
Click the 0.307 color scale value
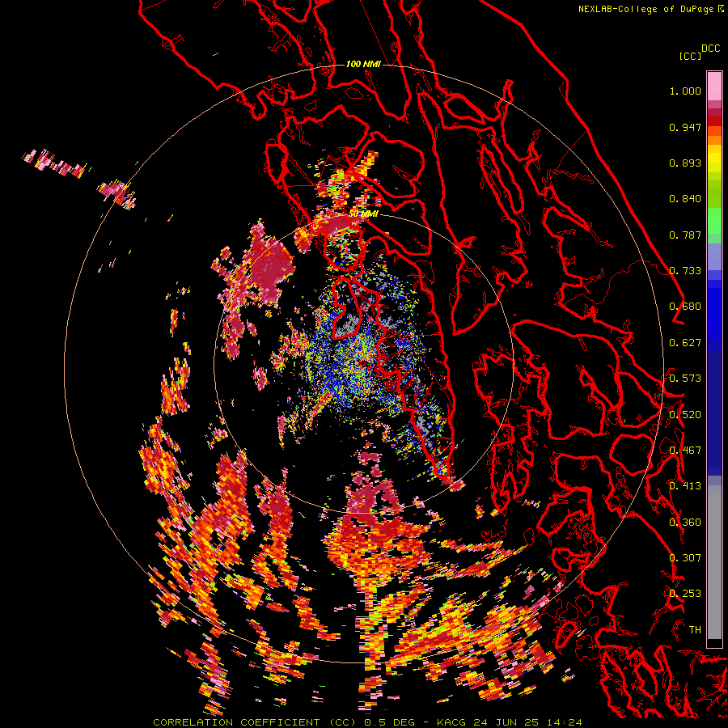[x=685, y=557]
